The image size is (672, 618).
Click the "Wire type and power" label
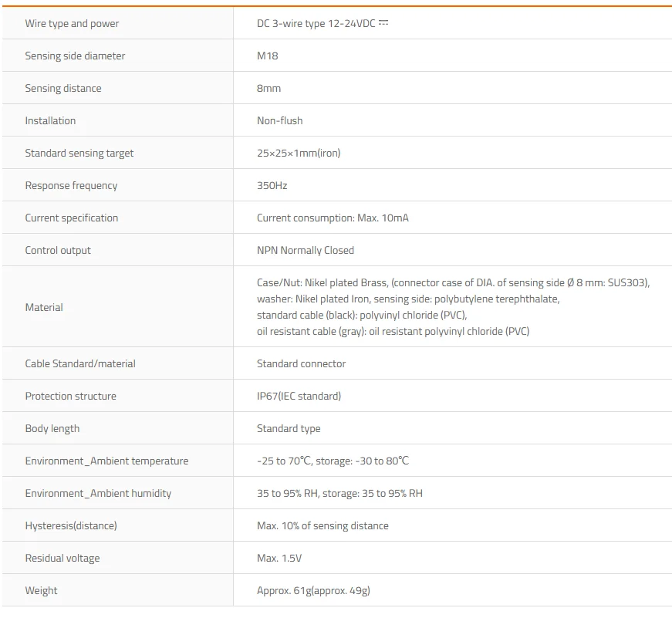72,24
